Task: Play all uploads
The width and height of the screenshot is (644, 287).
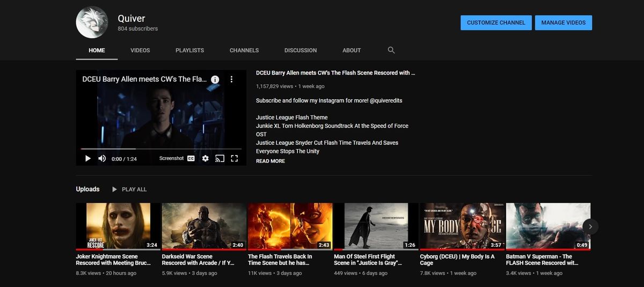Action: 129,189
